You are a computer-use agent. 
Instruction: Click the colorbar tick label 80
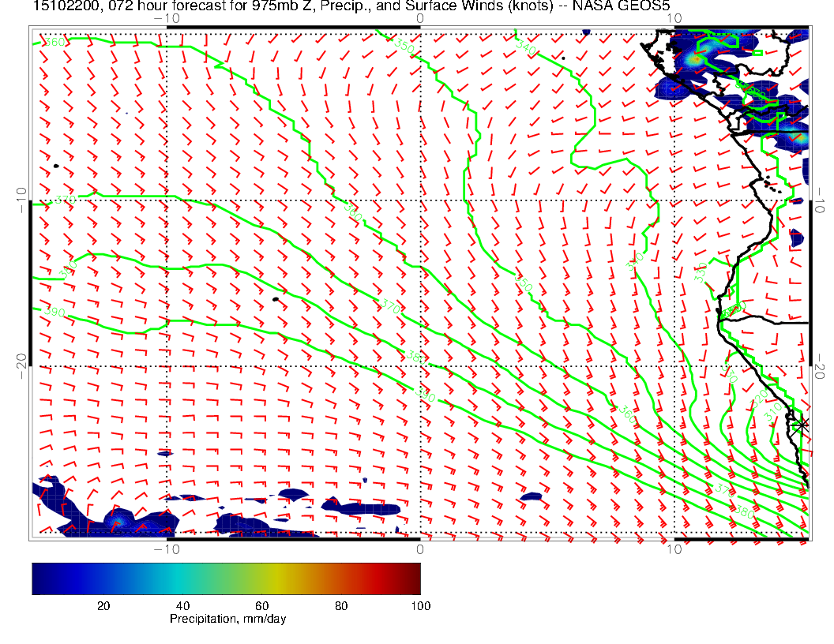(x=341, y=605)
